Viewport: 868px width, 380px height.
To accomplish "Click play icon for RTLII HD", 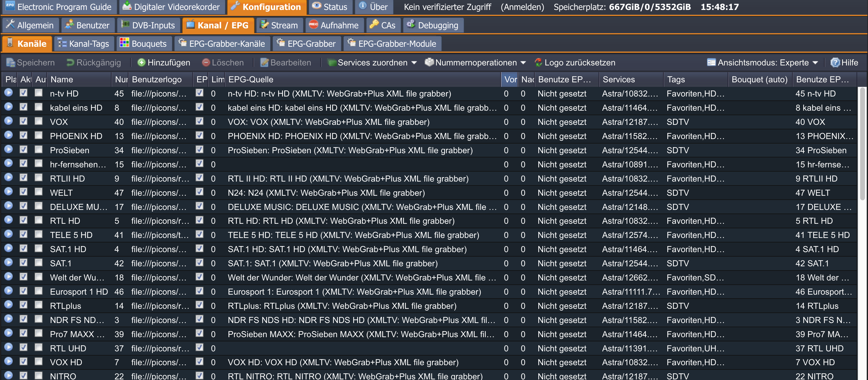I will (x=8, y=178).
